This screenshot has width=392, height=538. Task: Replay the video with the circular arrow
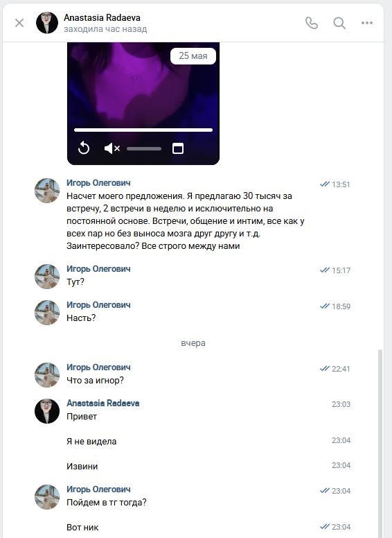(x=84, y=148)
